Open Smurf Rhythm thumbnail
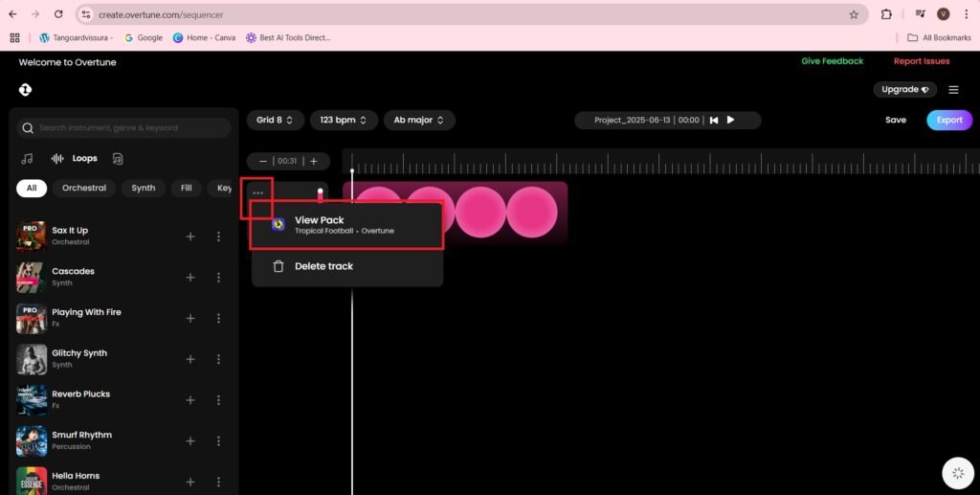980x495 pixels. 32,441
